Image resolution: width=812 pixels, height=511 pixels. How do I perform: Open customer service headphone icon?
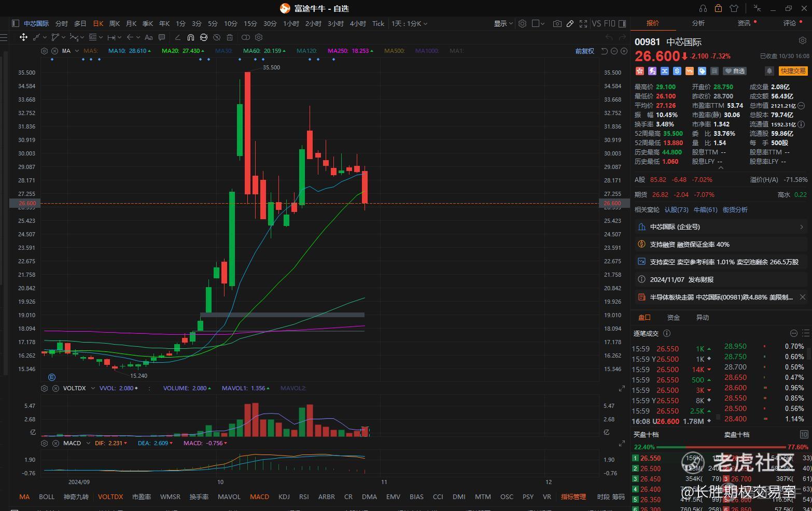click(x=703, y=8)
